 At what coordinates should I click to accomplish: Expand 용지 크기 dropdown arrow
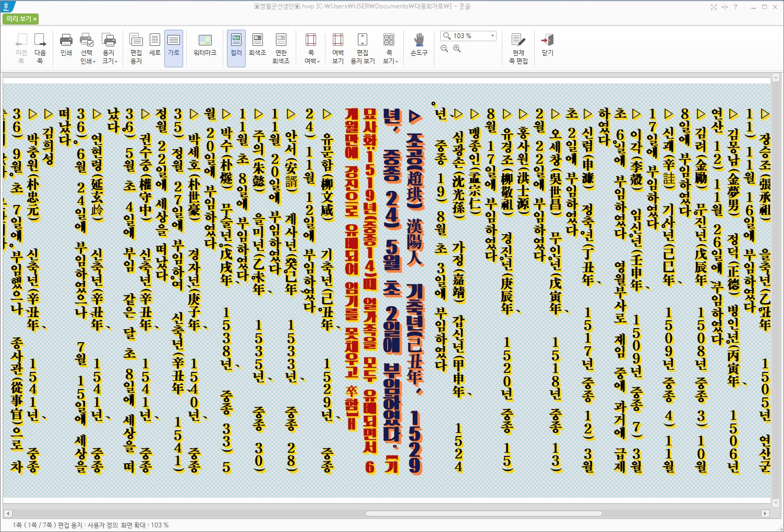[x=116, y=62]
